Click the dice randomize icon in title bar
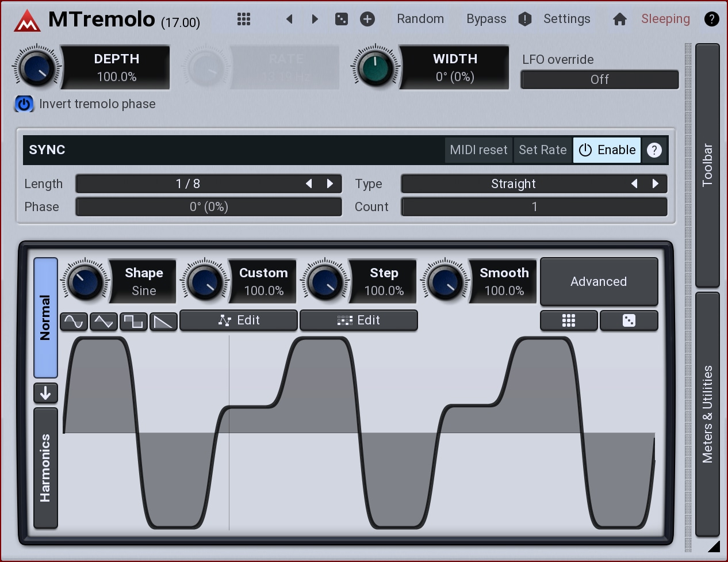Image resolution: width=728 pixels, height=562 pixels. (x=342, y=19)
